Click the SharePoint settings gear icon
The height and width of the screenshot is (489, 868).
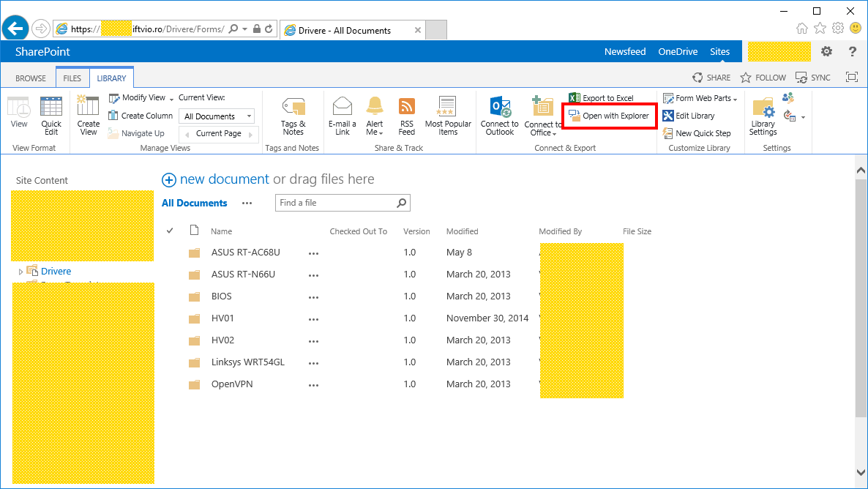[826, 51]
